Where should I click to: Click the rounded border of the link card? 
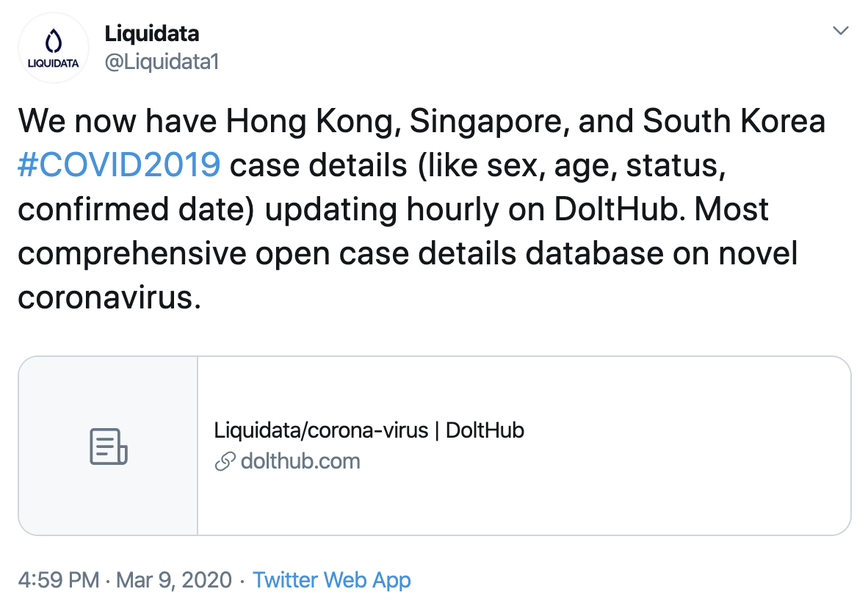pos(433,358)
